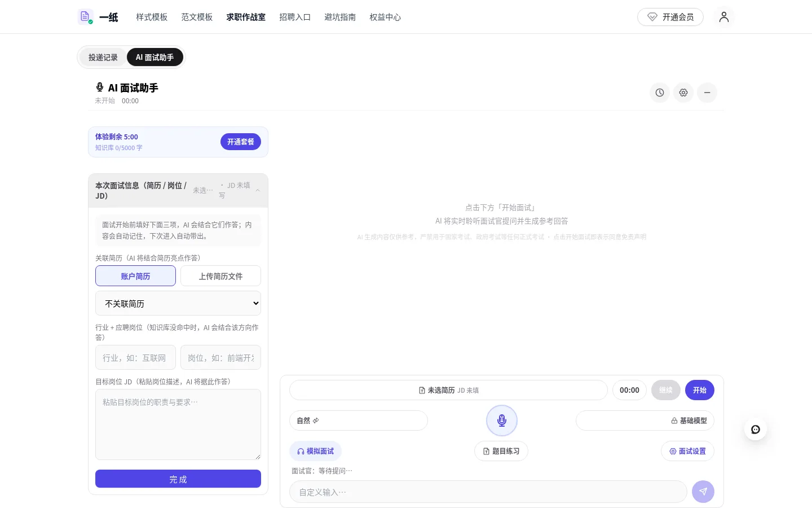Click the greyed 继续 button

pos(666,390)
